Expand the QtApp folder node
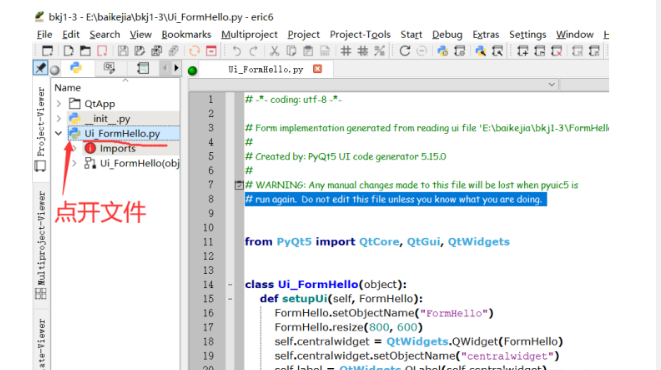The image size is (661, 370). [59, 103]
